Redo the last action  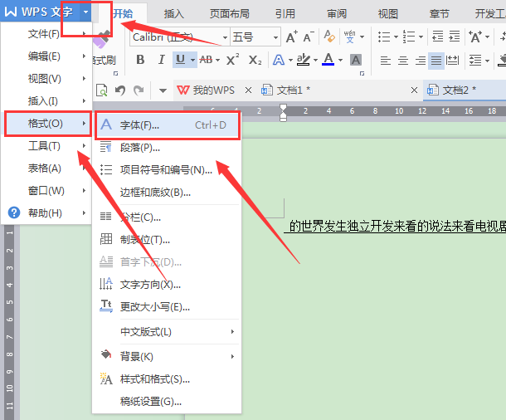(139, 90)
